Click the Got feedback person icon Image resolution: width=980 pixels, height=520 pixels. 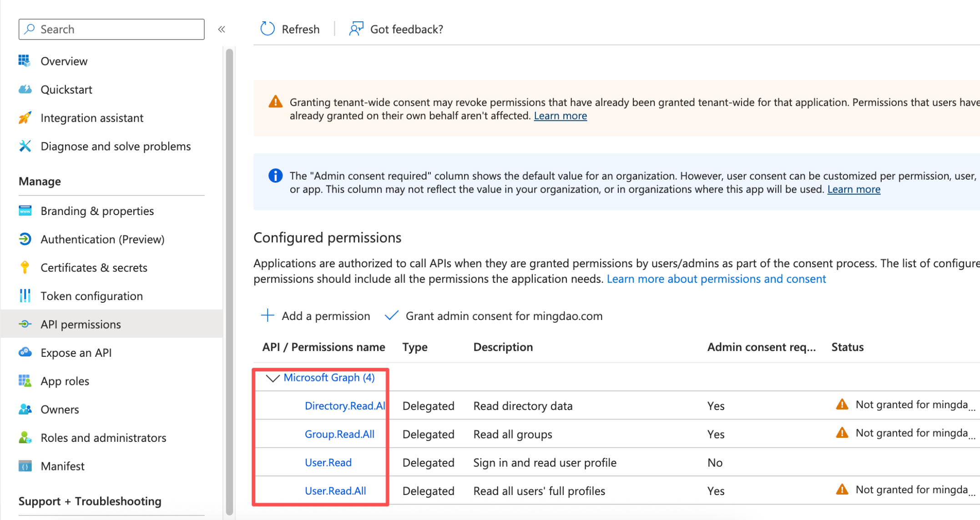tap(356, 29)
